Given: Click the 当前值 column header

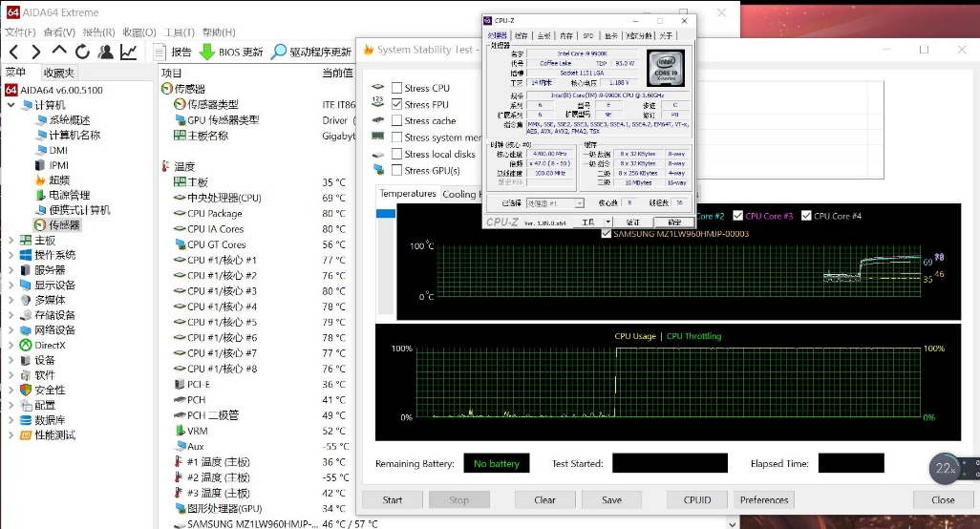Looking at the screenshot, I should click(x=337, y=73).
